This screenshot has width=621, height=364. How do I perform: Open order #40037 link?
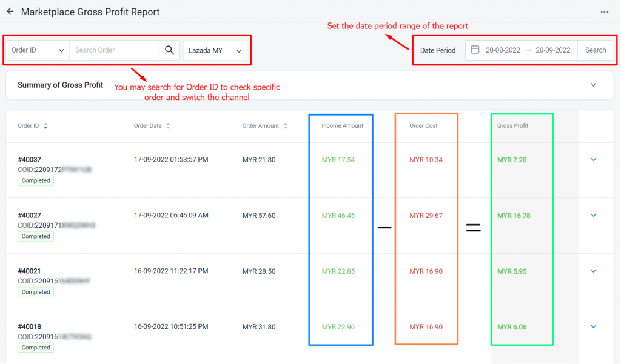tap(29, 160)
